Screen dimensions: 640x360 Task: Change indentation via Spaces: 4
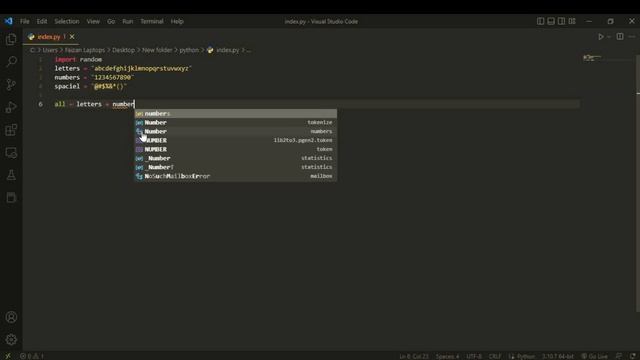coord(447,356)
